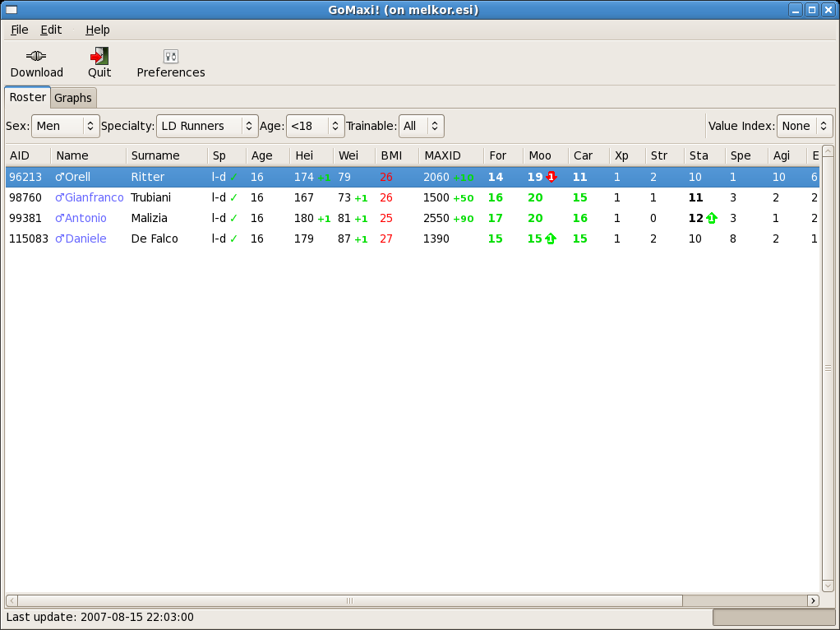Open Preferences from the toolbar

tap(171, 57)
